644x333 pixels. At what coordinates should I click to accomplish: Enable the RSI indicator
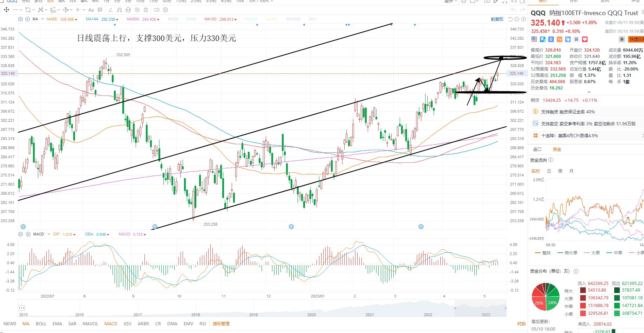203,324
